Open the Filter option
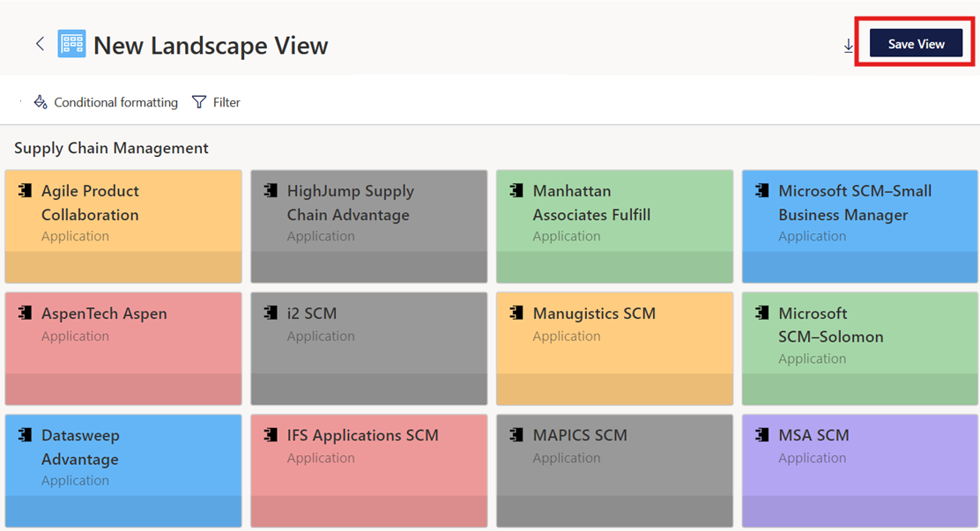The height and width of the screenshot is (531, 980). tap(216, 102)
